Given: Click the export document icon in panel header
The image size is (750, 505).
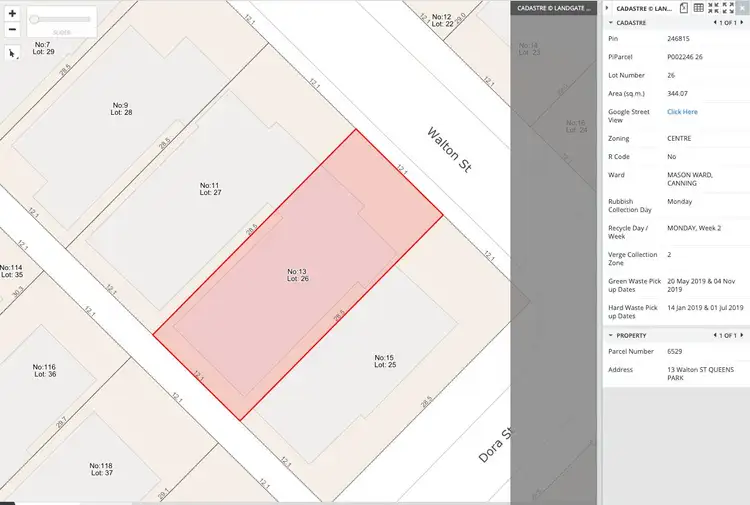Looking at the screenshot, I should tap(683, 8).
